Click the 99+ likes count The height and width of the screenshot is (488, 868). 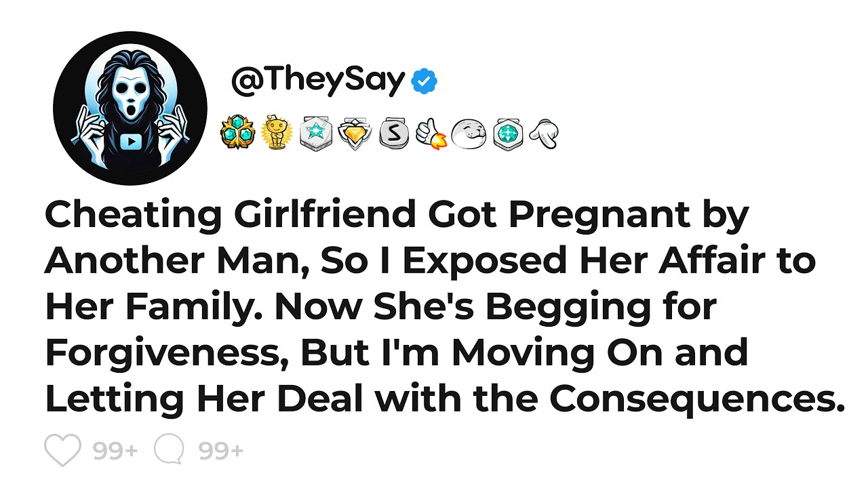[115, 451]
